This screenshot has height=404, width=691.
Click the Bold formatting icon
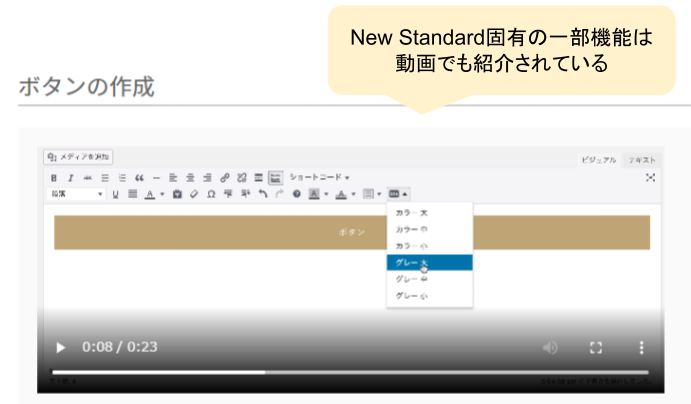(x=54, y=177)
